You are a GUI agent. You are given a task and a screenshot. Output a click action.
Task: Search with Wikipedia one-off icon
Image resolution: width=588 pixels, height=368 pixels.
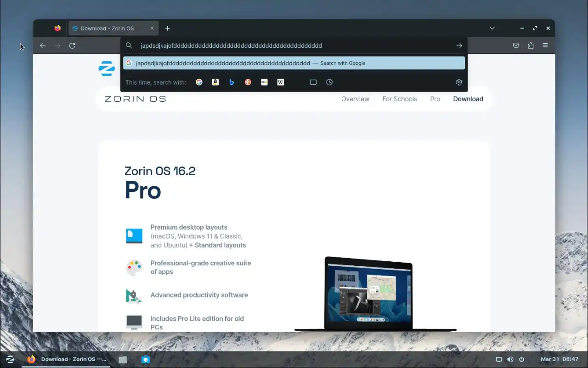click(281, 82)
